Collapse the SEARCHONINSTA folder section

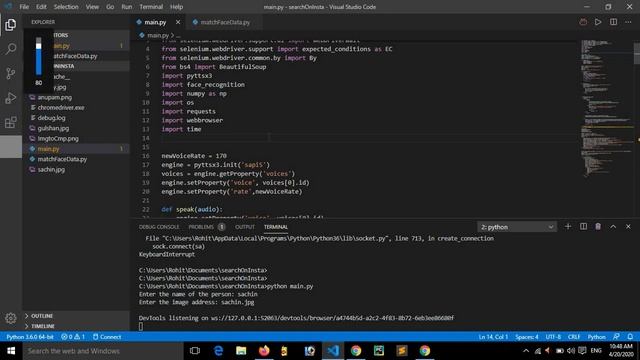click(x=76, y=66)
